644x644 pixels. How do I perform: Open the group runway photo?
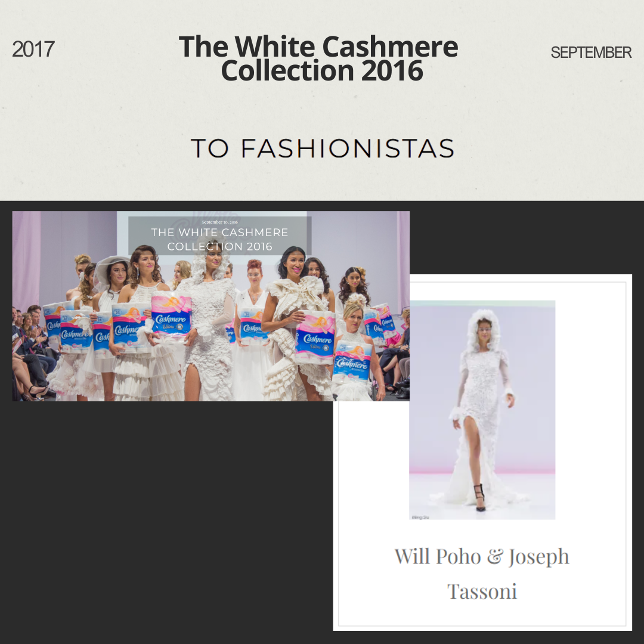[x=210, y=306]
